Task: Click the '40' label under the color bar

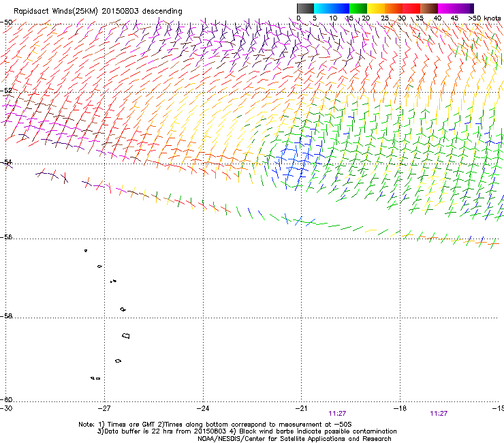Action: 437,18
